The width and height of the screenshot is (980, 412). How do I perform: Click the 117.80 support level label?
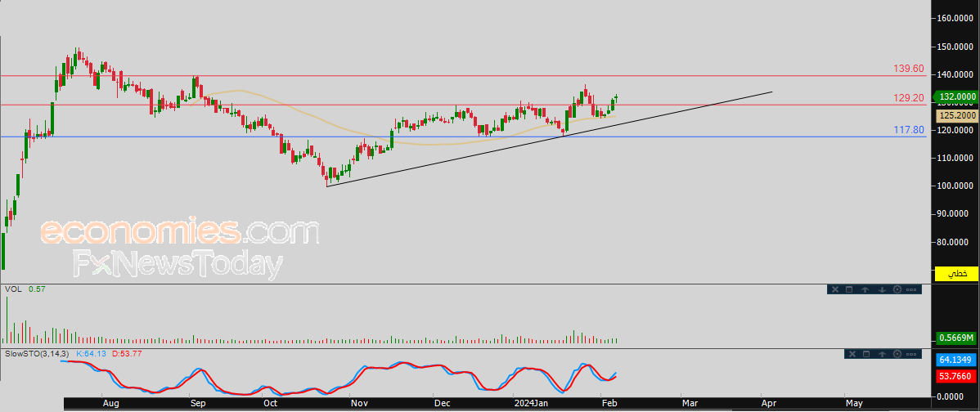(x=910, y=130)
